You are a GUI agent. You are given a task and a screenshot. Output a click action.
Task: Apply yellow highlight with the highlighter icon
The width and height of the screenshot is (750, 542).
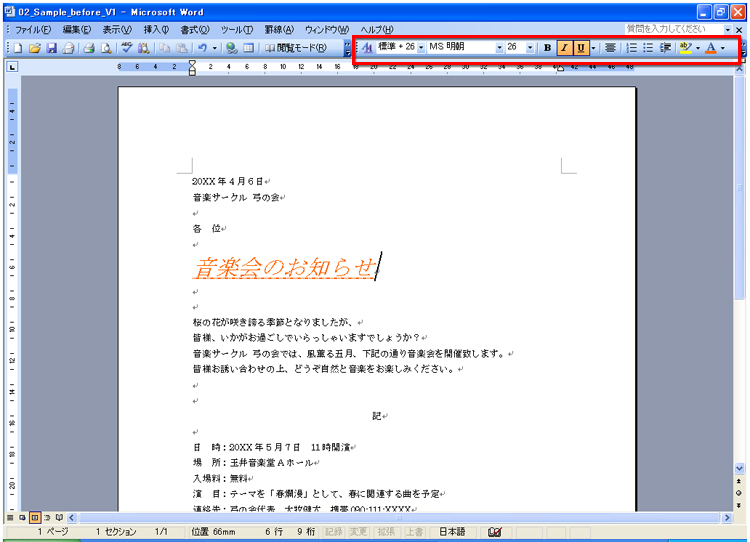[x=685, y=47]
